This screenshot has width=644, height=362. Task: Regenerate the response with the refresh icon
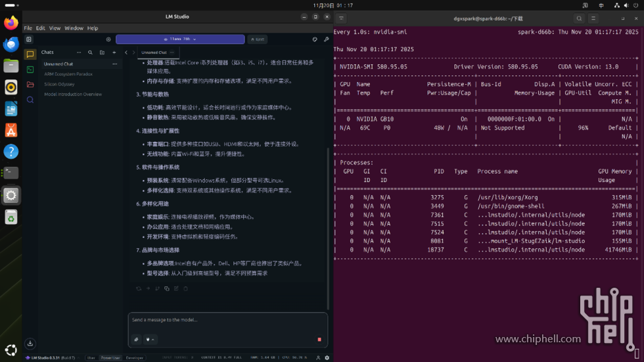click(139, 288)
